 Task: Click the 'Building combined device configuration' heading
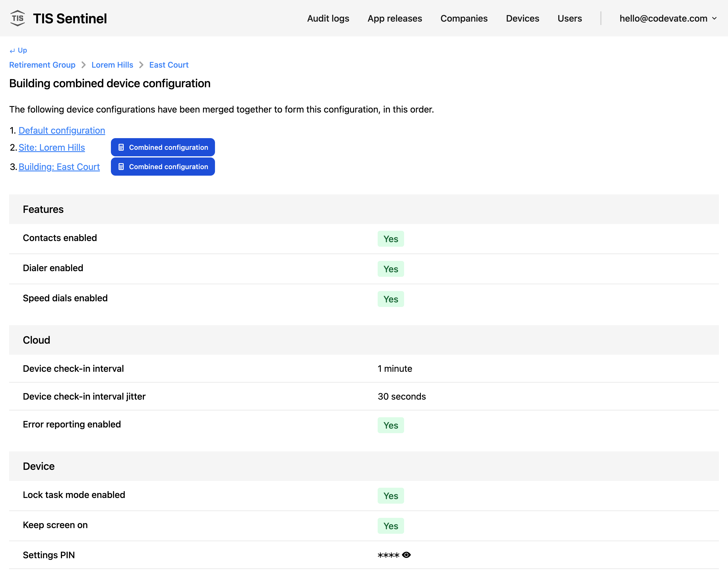pyautogui.click(x=110, y=83)
